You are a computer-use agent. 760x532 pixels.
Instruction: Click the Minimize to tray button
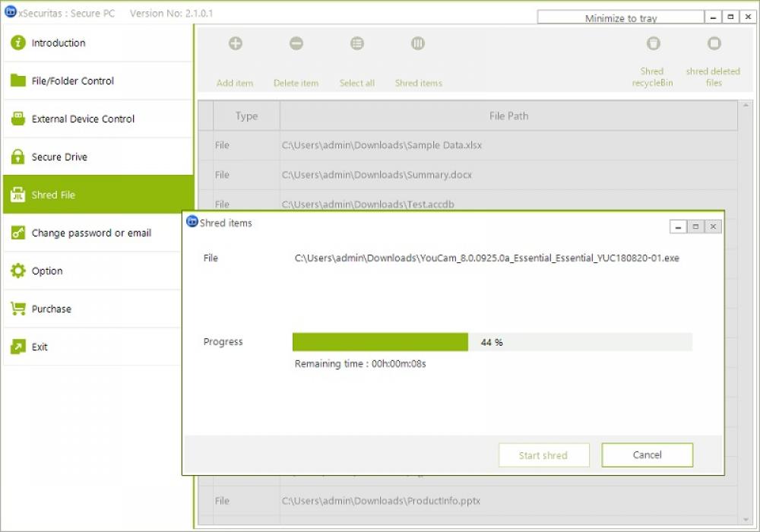pos(619,16)
